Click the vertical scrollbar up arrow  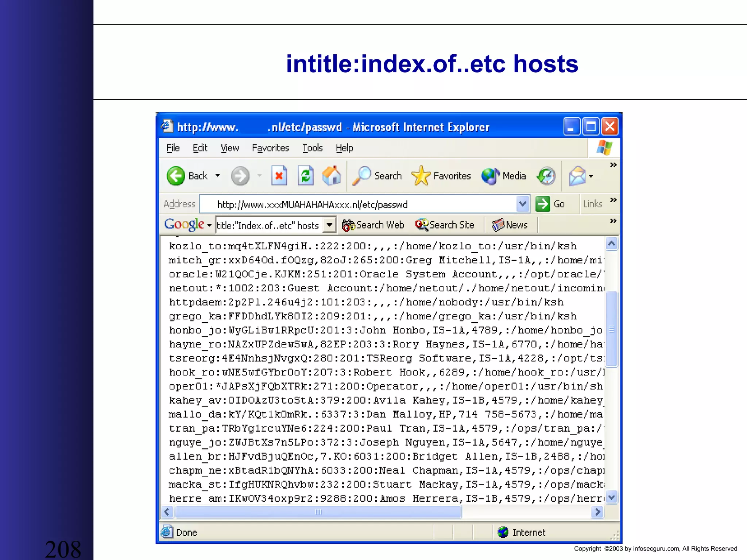coord(612,244)
